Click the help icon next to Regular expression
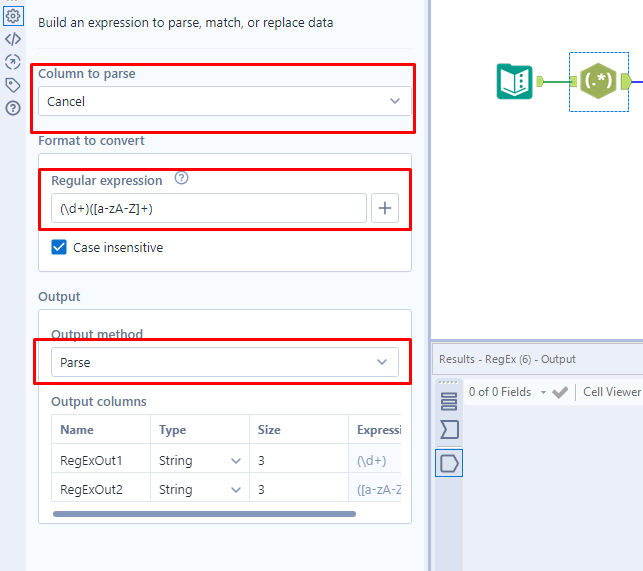 pos(181,179)
